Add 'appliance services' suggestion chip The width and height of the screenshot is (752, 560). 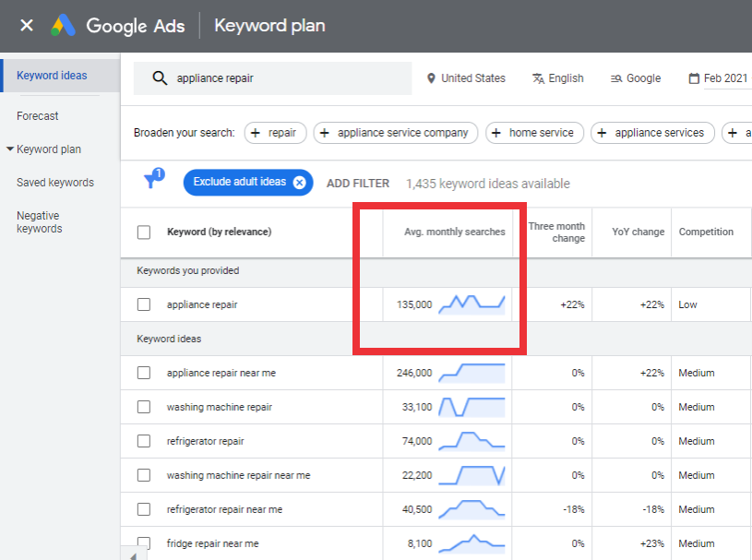pos(652,133)
